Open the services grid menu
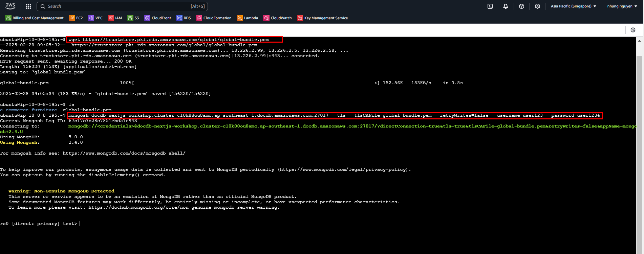Screen dimensions: 644x254 pyautogui.click(x=29, y=6)
